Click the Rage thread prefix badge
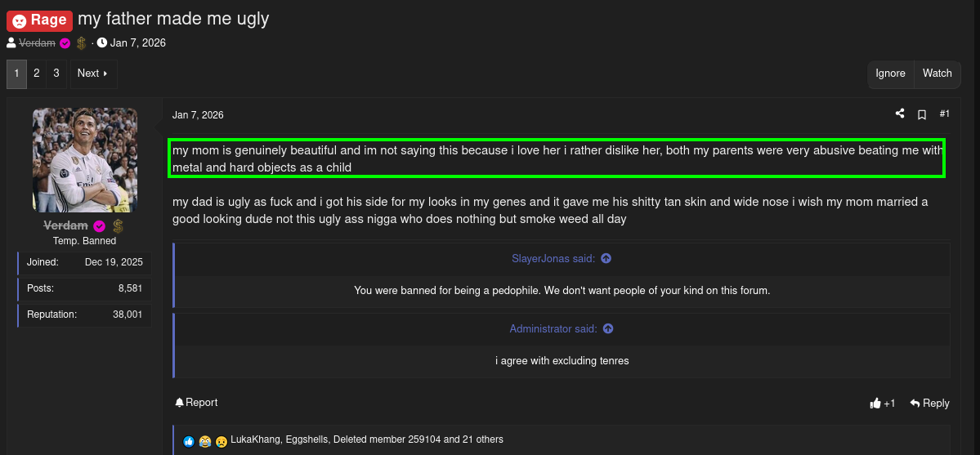The image size is (980, 455). pos(40,20)
